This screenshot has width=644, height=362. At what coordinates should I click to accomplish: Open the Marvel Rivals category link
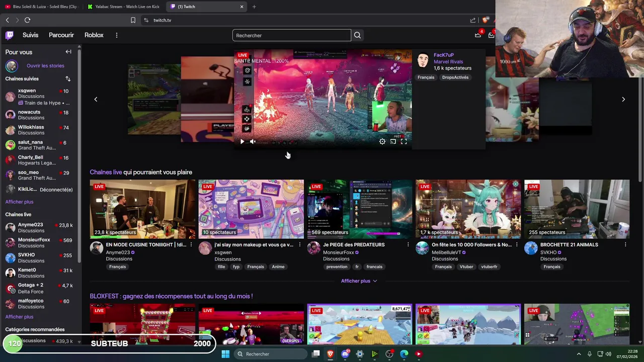448,61
